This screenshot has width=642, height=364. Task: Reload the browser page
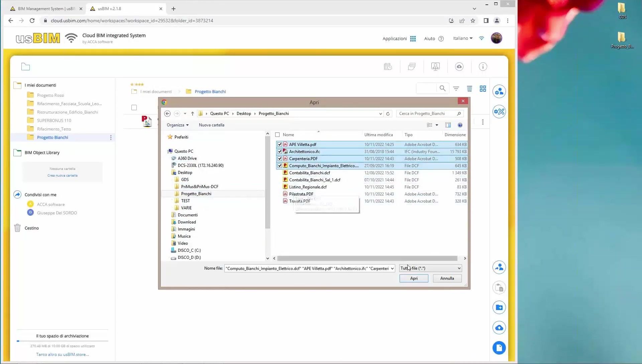(x=32, y=21)
